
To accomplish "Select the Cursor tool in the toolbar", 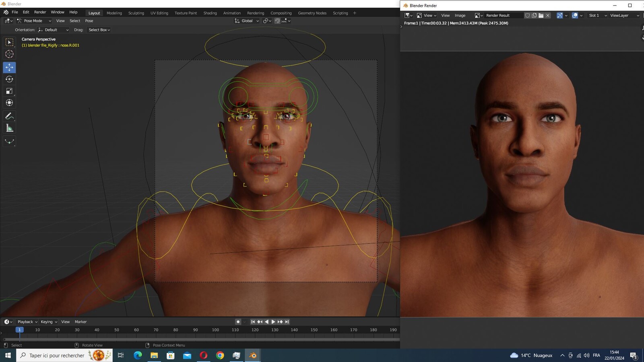I will (x=9, y=54).
